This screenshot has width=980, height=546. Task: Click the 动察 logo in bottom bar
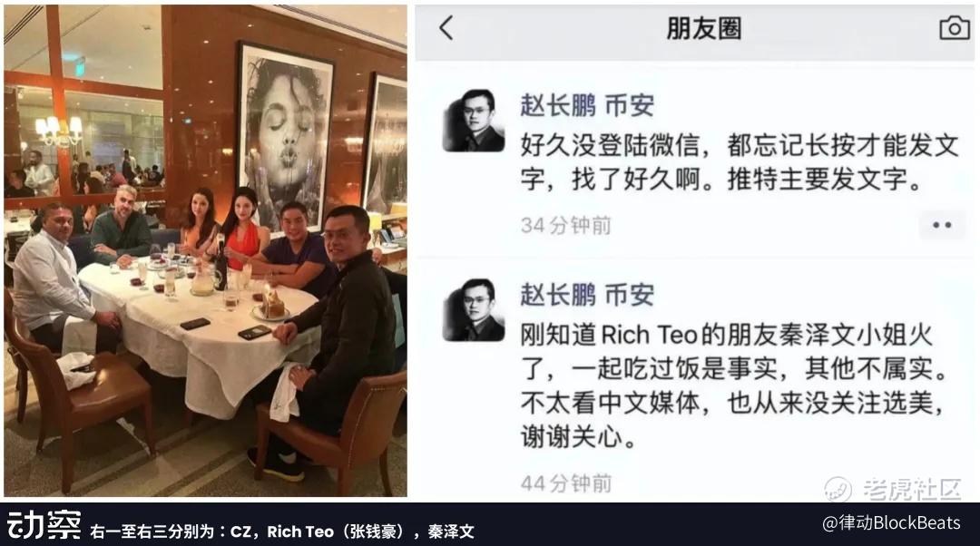(x=44, y=524)
